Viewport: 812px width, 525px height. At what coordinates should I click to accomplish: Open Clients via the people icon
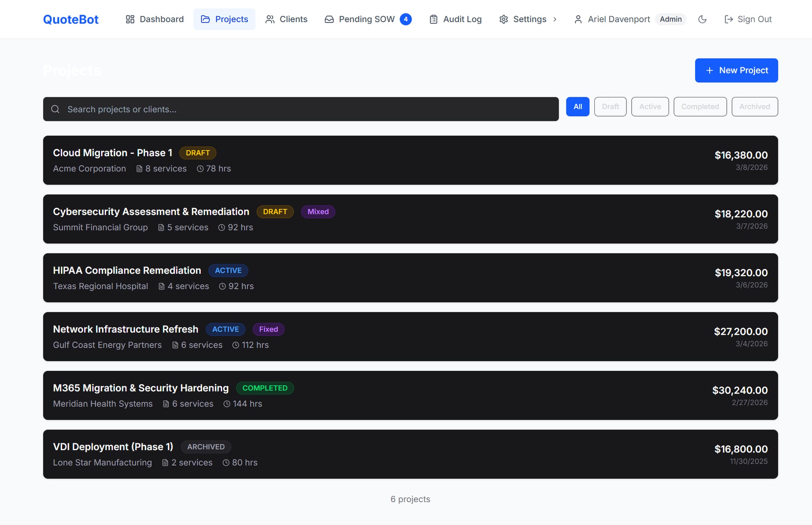click(x=269, y=19)
